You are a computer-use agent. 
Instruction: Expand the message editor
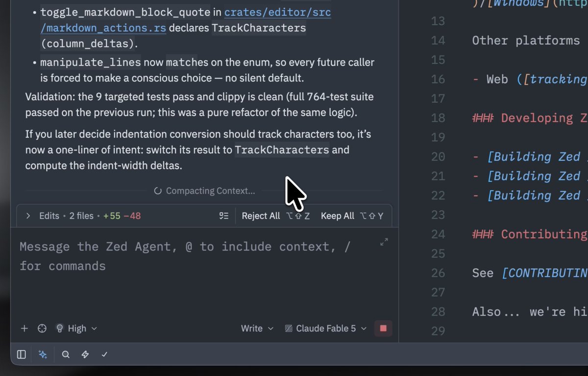tap(384, 242)
